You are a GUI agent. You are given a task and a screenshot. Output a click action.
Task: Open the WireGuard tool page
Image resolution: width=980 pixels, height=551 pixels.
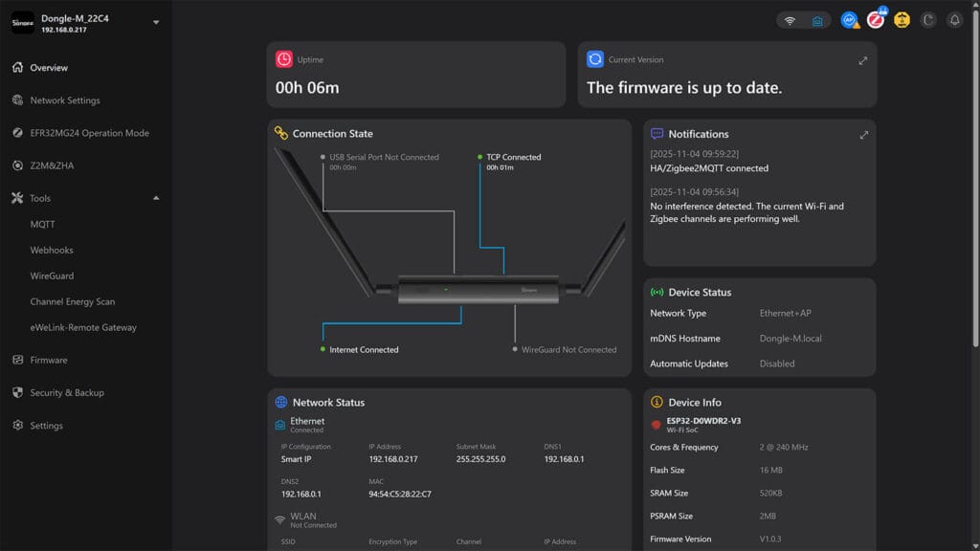(x=52, y=275)
